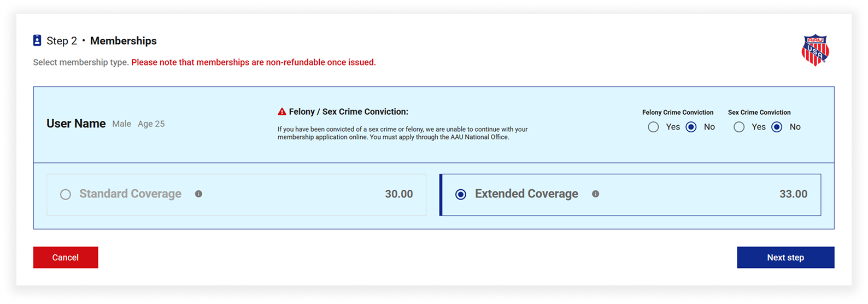
Task: Select Yes for Felony Crime Conviction
Action: click(653, 127)
